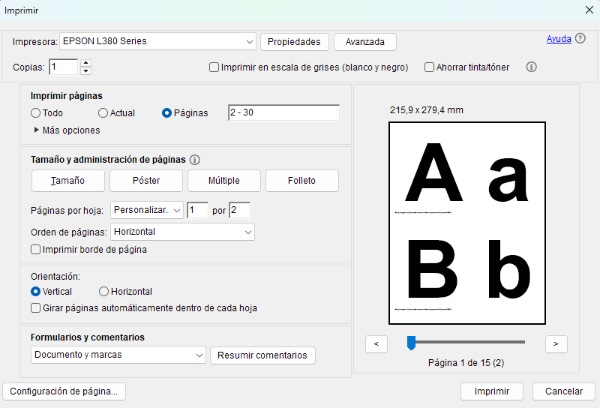Go to previous preview page arrow

[x=376, y=343]
